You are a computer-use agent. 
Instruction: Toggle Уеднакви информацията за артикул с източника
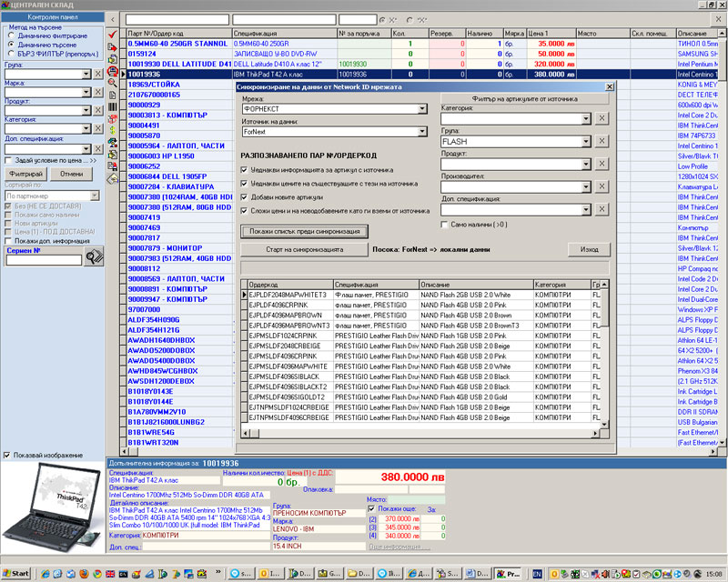coord(244,170)
